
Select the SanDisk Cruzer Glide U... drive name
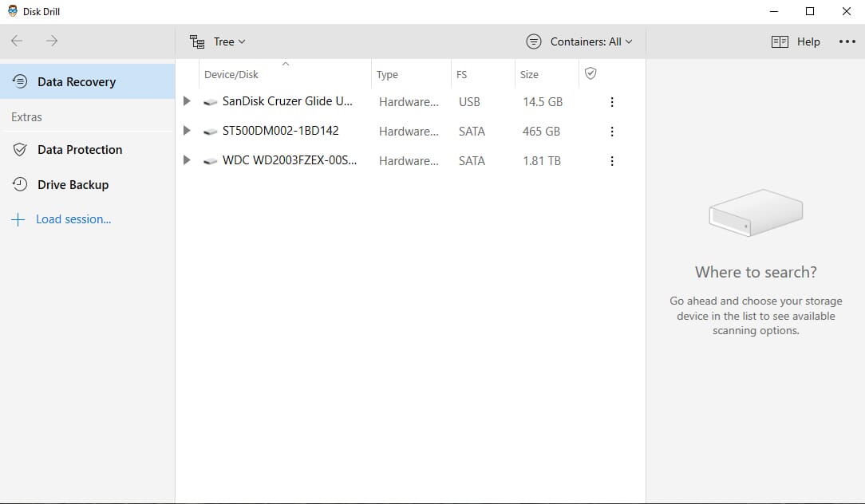point(286,101)
